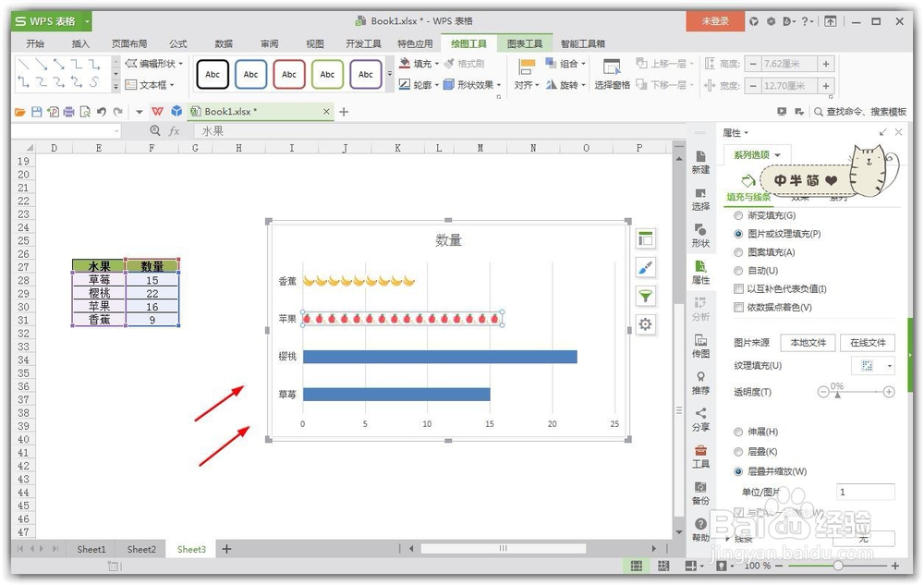Enable 依数据点着色(V) checkbox
The width and height of the screenshot is (924, 585).
(x=738, y=307)
